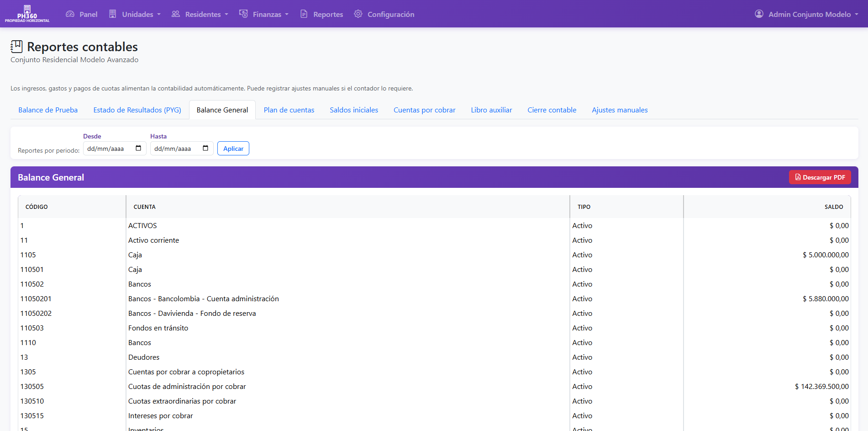Download the balance with Descargar PDF
Viewport: 868px width, 431px height.
point(820,177)
